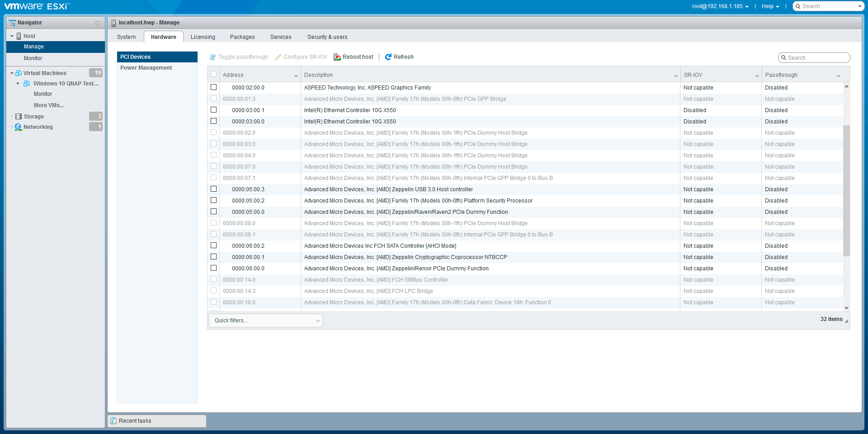Collapse Navigator using its minimize icon
This screenshot has height=434, width=868.
click(98, 23)
